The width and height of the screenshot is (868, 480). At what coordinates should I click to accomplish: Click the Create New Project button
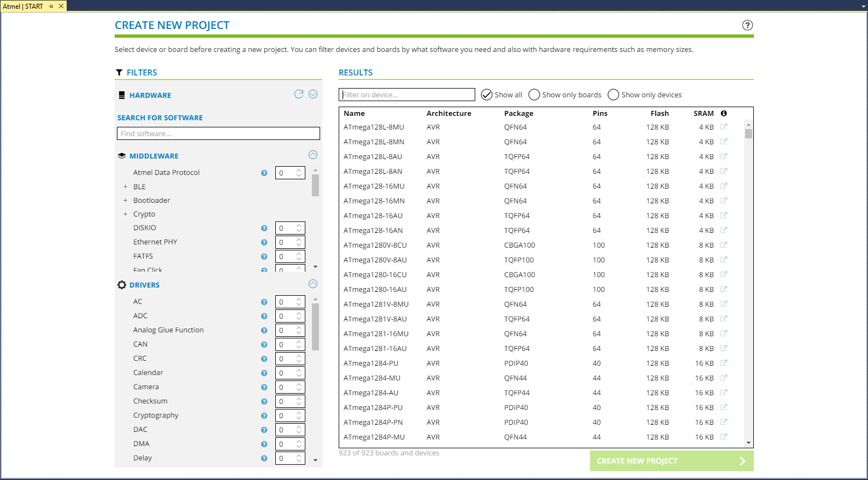click(671, 461)
